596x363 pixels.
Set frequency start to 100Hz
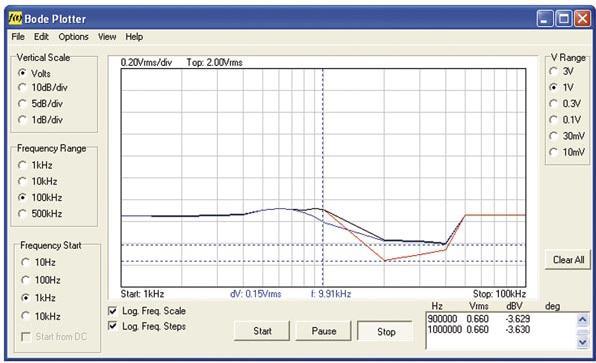[x=25, y=280]
